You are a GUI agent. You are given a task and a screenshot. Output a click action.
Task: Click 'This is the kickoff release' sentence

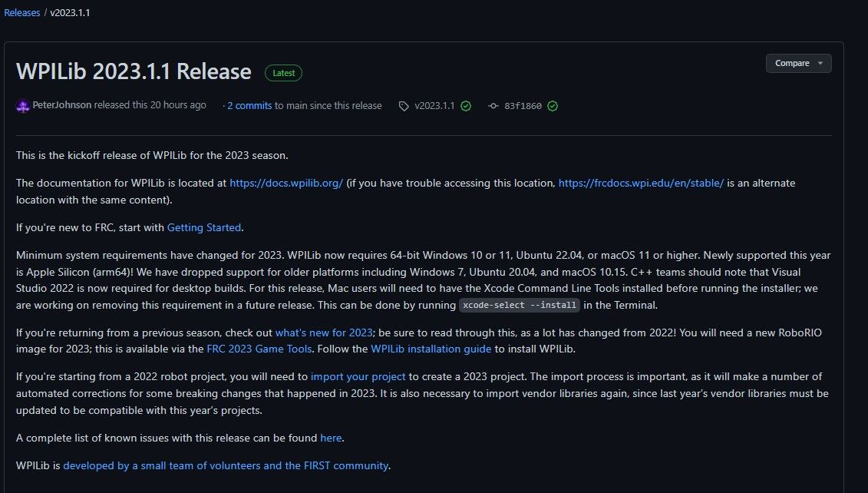152,155
